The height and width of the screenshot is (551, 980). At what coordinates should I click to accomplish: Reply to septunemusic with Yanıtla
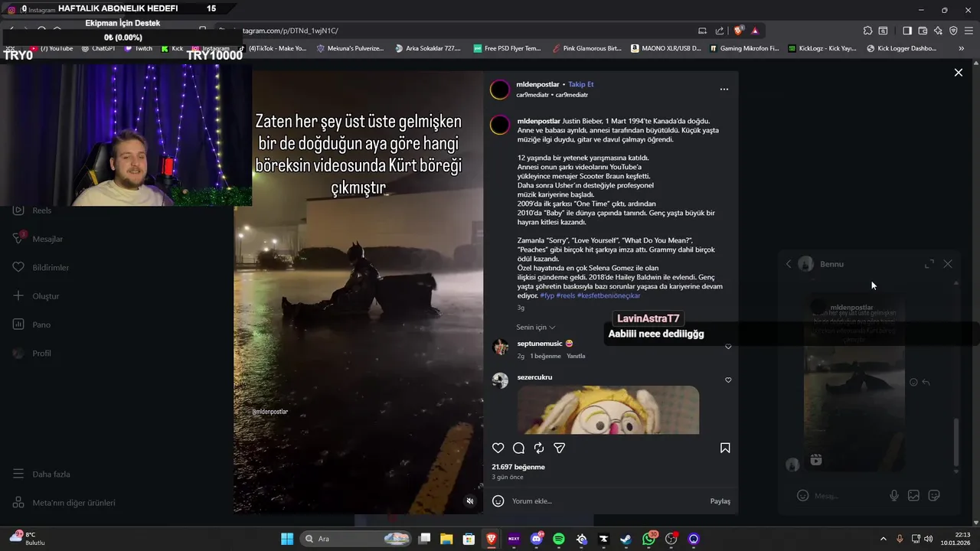pos(576,356)
